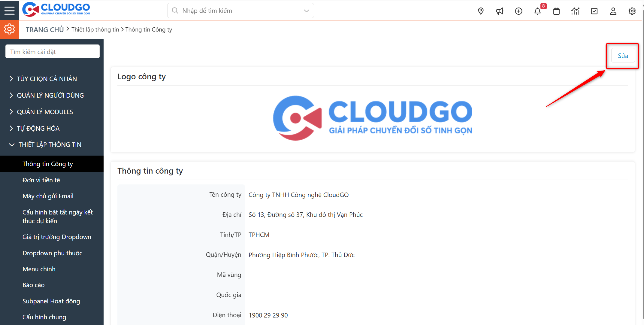Open the analytics chart icon
The height and width of the screenshot is (325, 644).
pos(575,11)
